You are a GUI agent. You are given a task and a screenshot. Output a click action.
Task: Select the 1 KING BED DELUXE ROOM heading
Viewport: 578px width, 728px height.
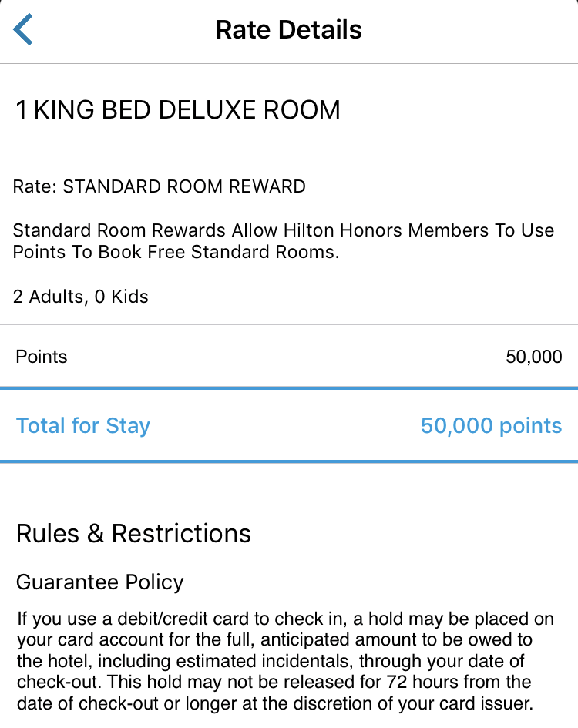click(x=178, y=110)
